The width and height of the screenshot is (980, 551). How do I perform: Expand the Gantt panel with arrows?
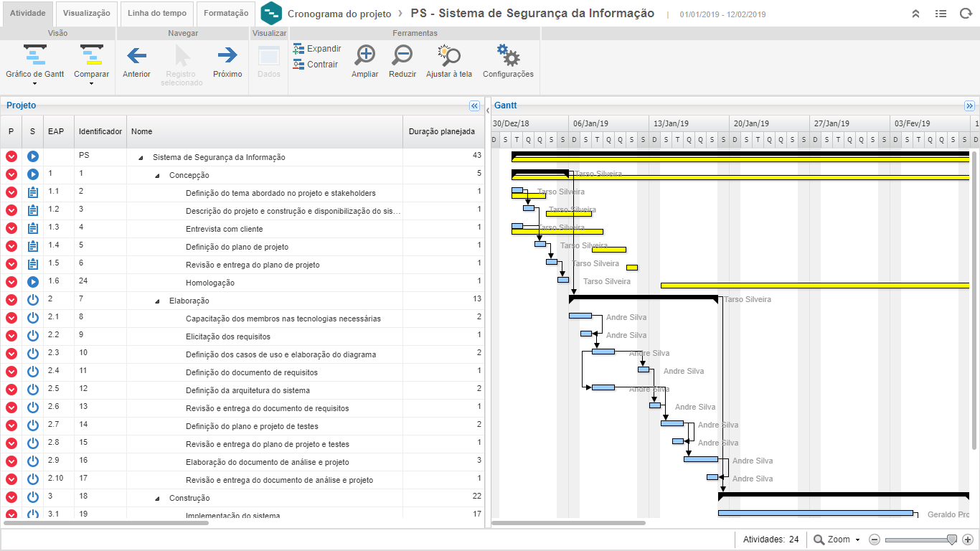coord(970,106)
